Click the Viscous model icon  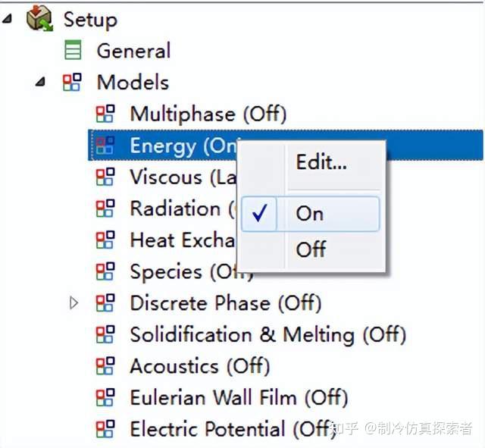(105, 177)
